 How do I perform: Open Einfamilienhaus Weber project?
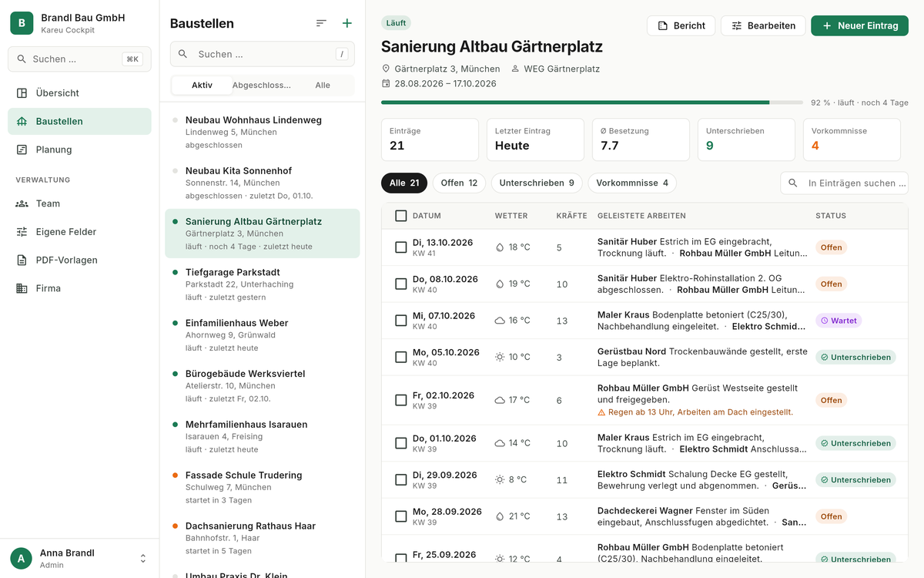(263, 335)
